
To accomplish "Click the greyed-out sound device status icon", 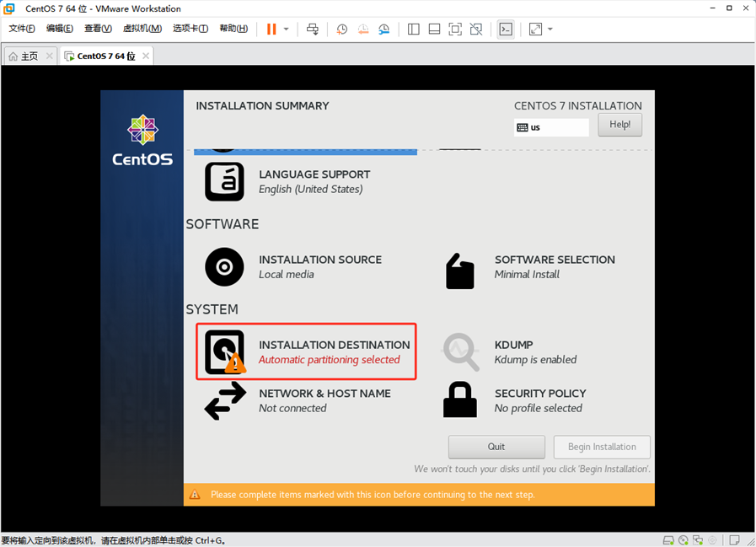I will [x=712, y=540].
